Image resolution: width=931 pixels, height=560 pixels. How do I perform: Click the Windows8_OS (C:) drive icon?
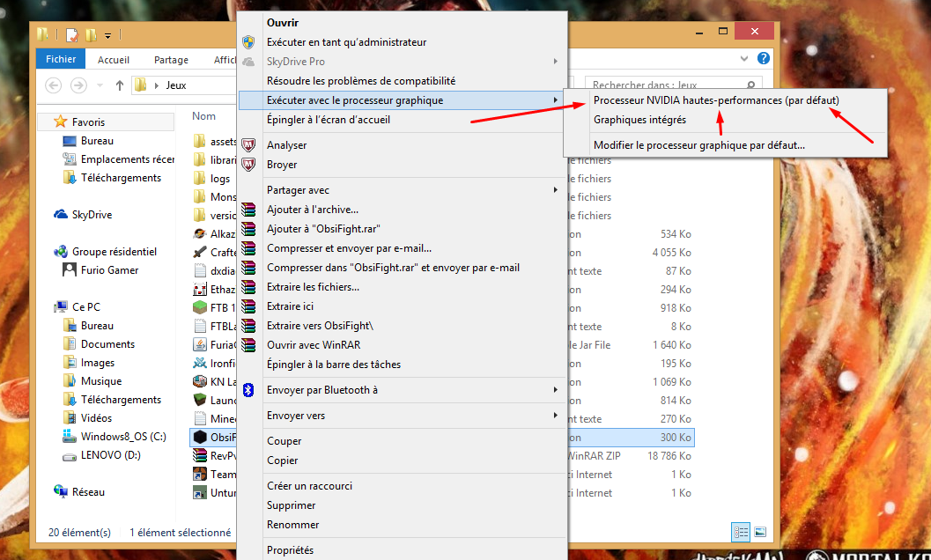point(70,437)
